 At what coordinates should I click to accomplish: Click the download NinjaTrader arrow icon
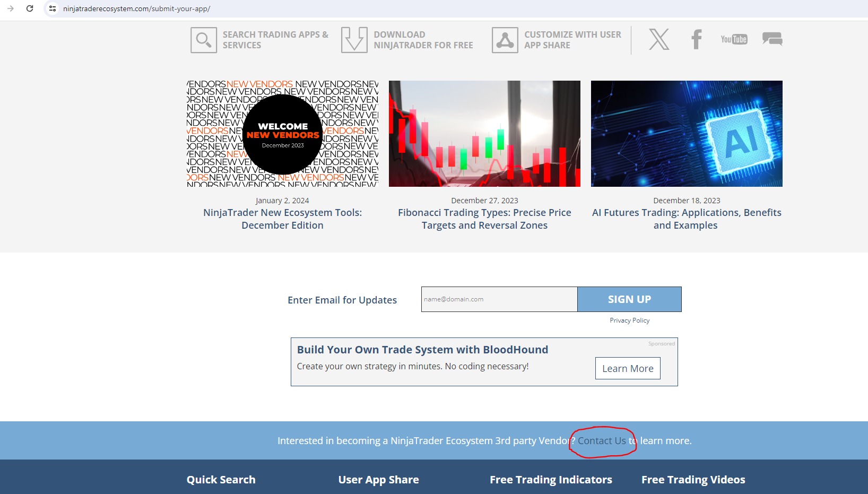click(x=354, y=40)
